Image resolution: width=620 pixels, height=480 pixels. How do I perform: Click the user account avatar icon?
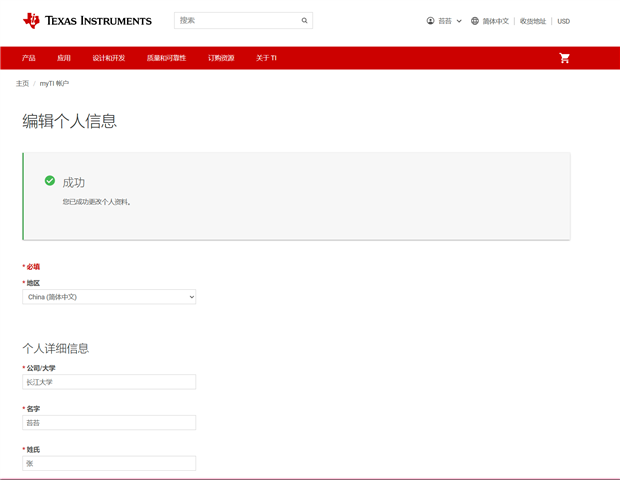[430, 21]
